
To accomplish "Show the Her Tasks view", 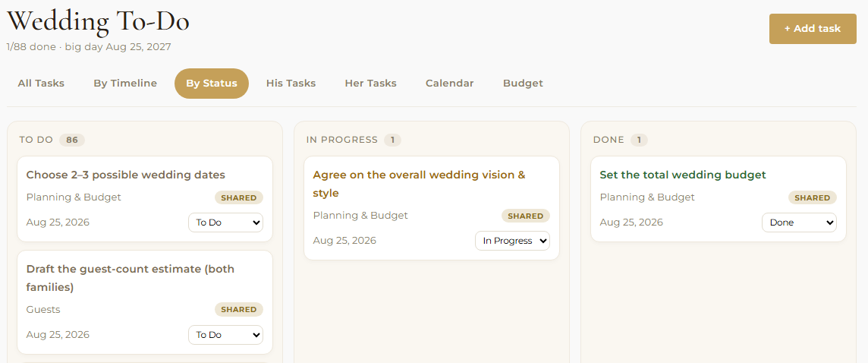I will [x=370, y=83].
